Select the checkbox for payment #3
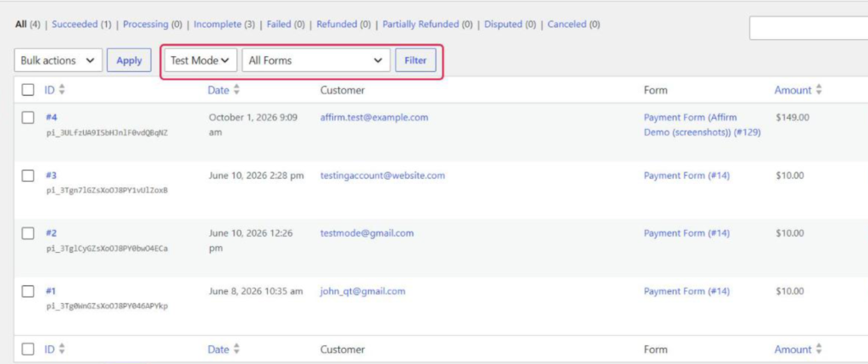Image resolution: width=868 pixels, height=364 pixels. [28, 176]
